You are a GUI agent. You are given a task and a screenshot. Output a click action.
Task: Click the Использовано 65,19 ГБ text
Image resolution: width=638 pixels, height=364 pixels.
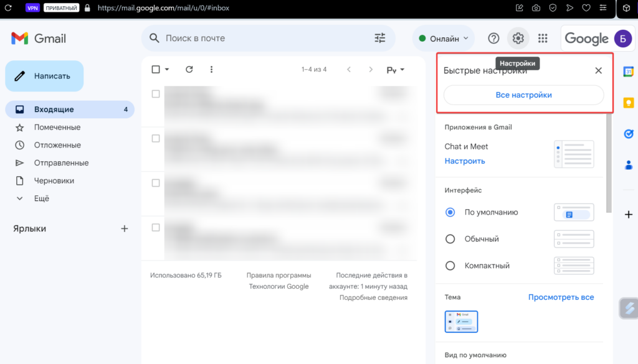[186, 276]
